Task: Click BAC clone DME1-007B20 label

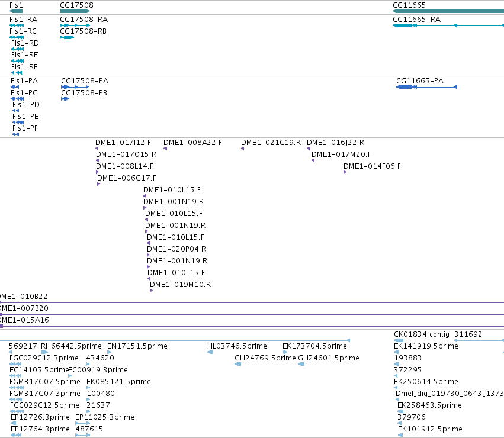Action: pos(24,308)
